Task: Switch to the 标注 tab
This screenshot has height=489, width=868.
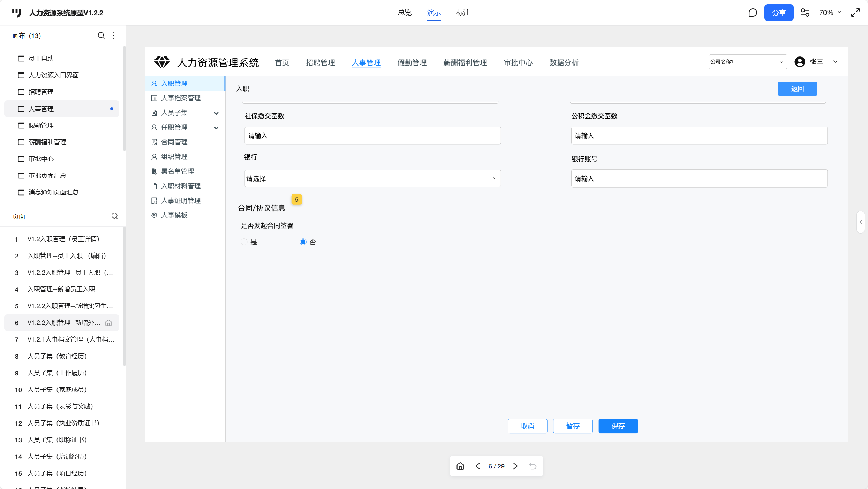Action: tap(463, 13)
